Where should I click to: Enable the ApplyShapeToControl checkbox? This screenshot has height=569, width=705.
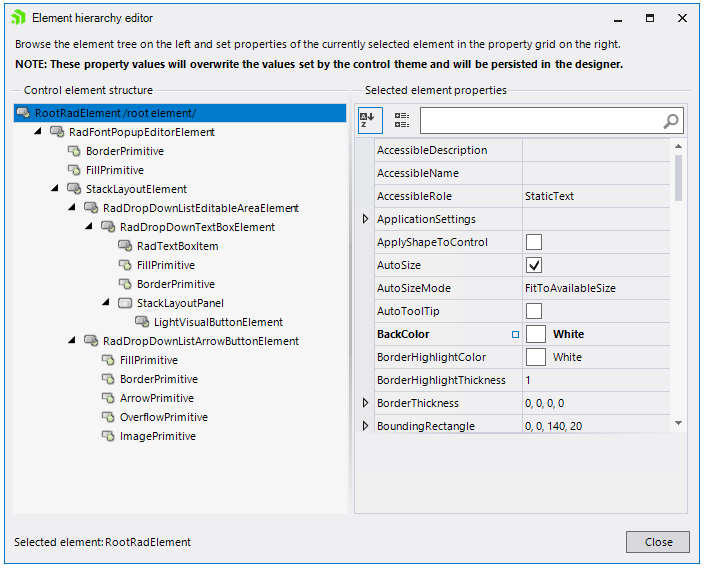pyautogui.click(x=534, y=242)
